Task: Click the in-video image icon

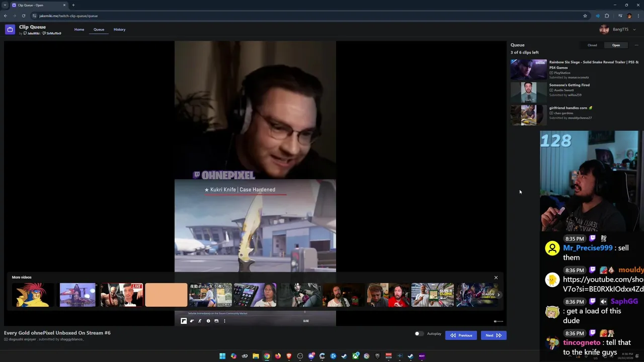Action: (216, 321)
